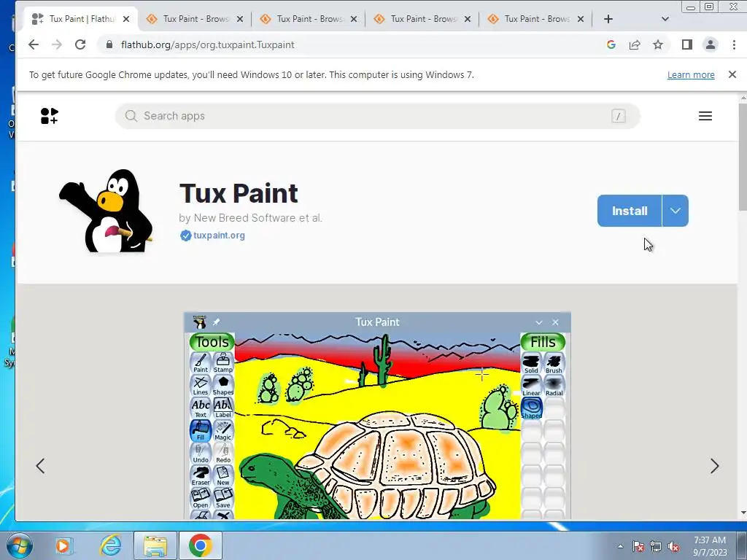
Task: Expand the Install options dropdown arrow
Action: tap(675, 211)
